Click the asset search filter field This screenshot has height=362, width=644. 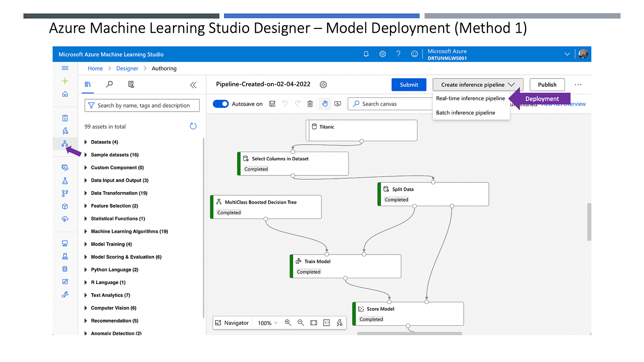click(142, 105)
